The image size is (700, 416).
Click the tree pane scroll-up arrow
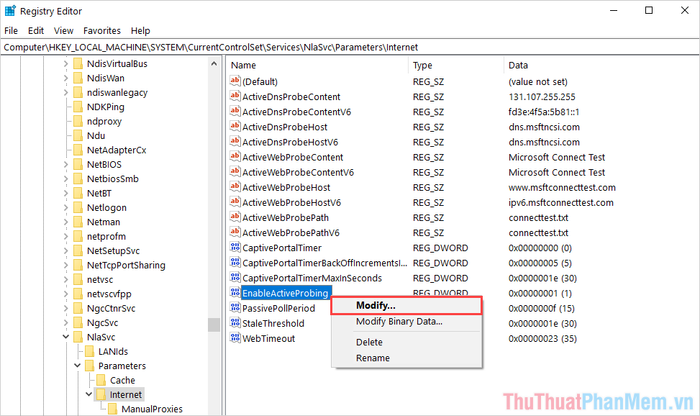[214, 64]
